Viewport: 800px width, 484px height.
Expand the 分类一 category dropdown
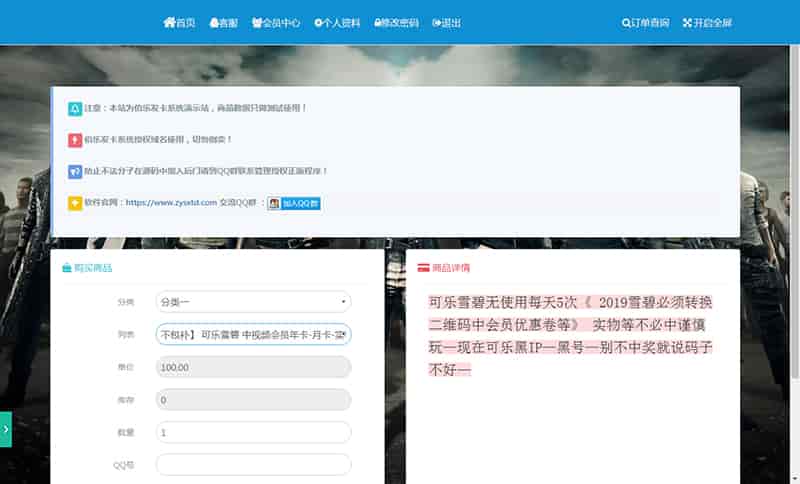click(253, 302)
